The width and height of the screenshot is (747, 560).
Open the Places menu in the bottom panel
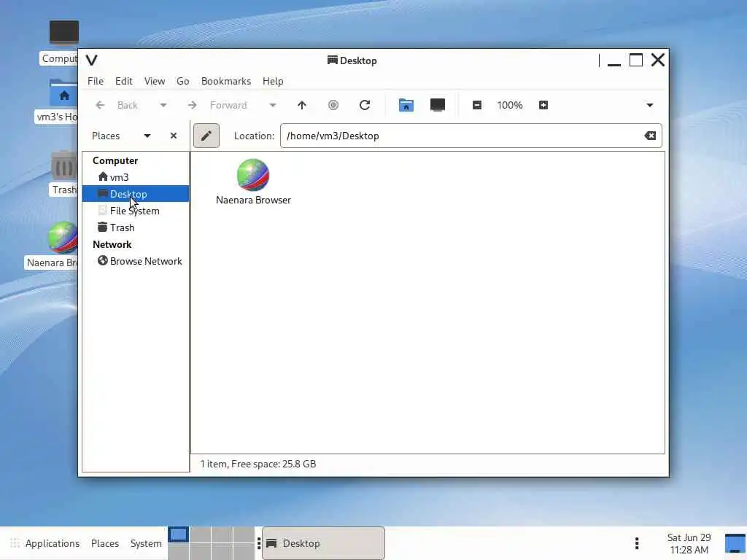coord(105,543)
